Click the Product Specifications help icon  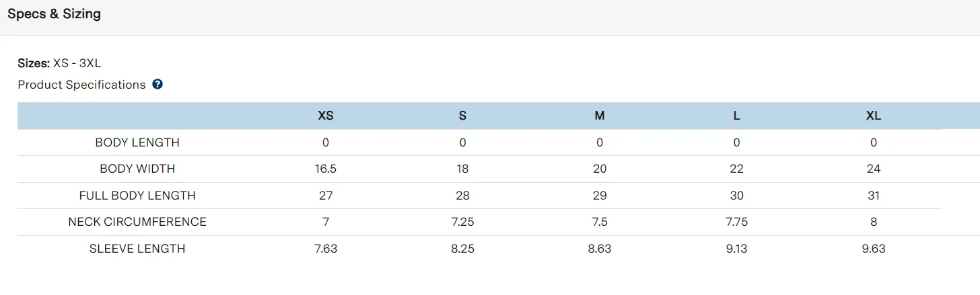(x=157, y=85)
